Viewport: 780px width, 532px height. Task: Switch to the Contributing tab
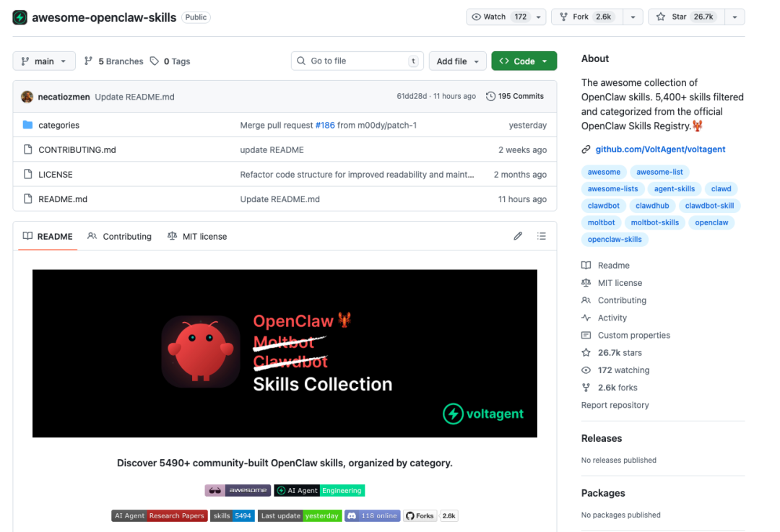click(127, 236)
